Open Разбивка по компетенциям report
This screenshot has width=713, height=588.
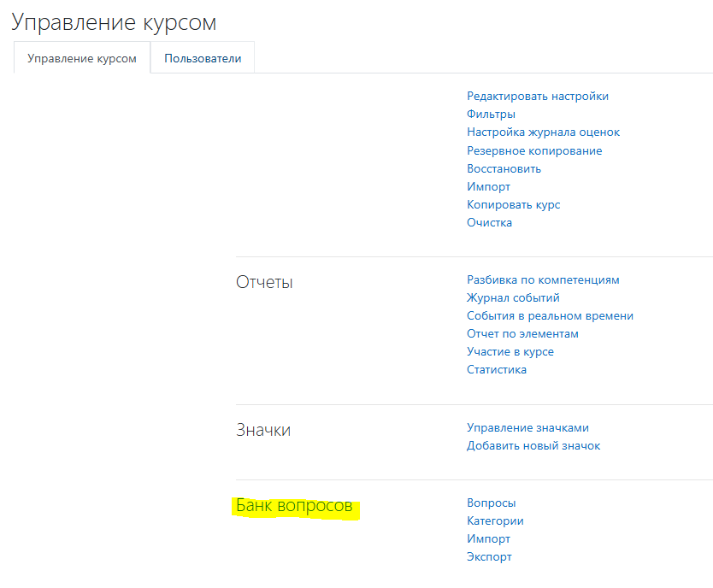543,280
